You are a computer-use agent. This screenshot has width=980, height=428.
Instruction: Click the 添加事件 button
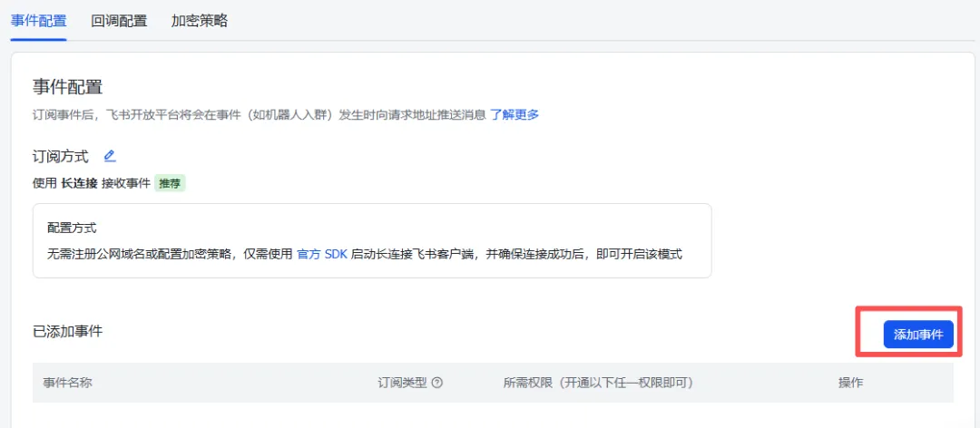[918, 335]
